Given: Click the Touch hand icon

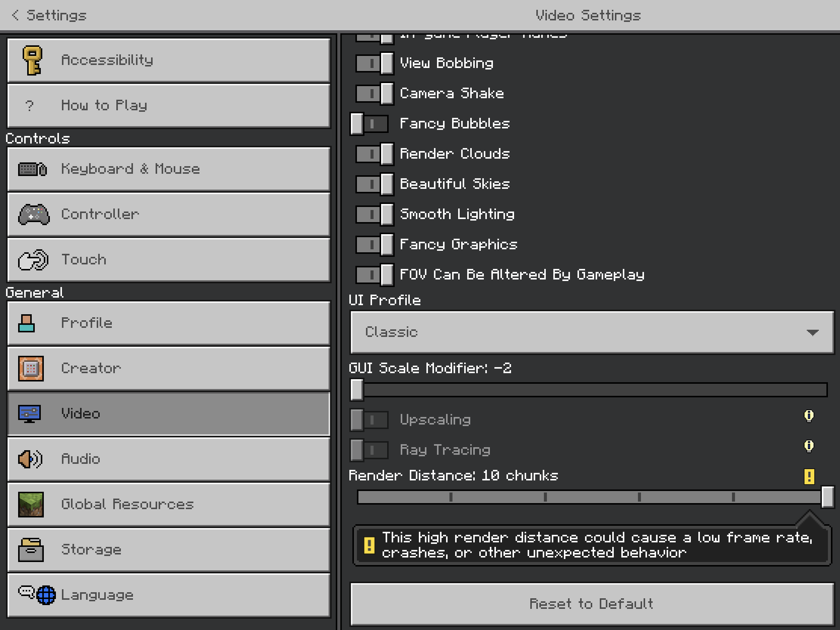Looking at the screenshot, I should point(33,260).
